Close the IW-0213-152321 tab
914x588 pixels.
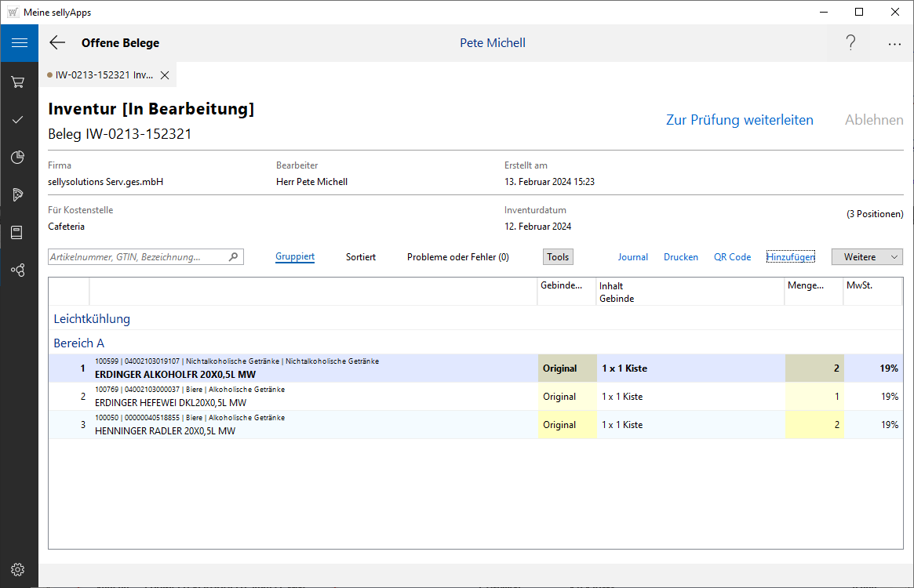tap(165, 75)
